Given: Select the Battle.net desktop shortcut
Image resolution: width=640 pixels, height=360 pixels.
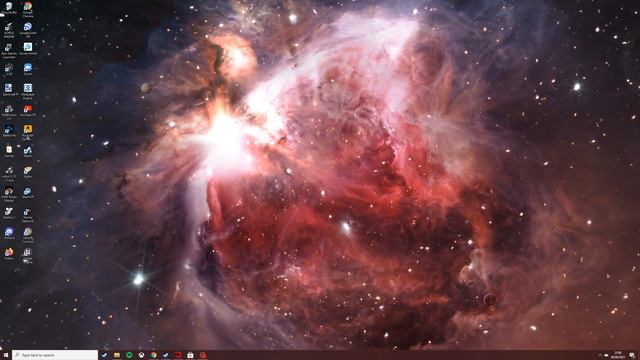Looking at the screenshot, I should (9, 131).
